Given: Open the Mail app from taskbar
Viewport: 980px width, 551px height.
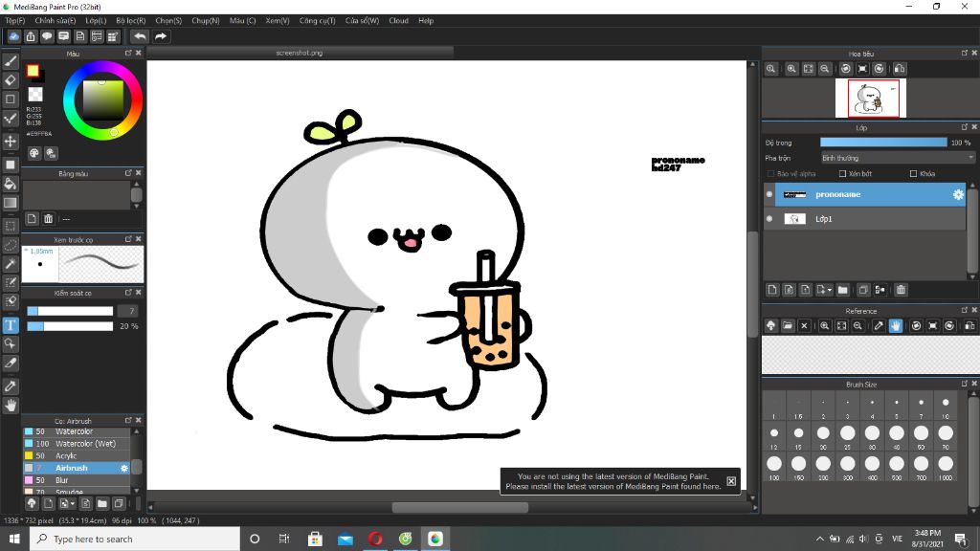Looking at the screenshot, I should [345, 539].
